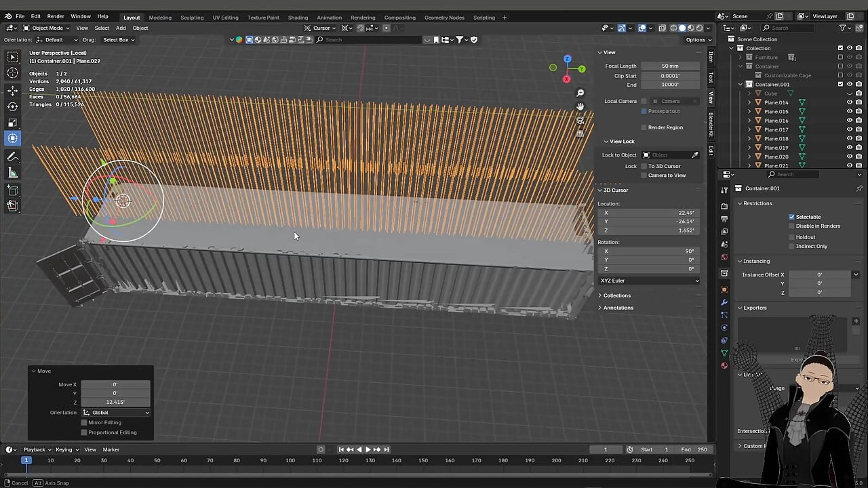868x488 pixels.
Task: Open the Edit menu
Action: [x=35, y=16]
